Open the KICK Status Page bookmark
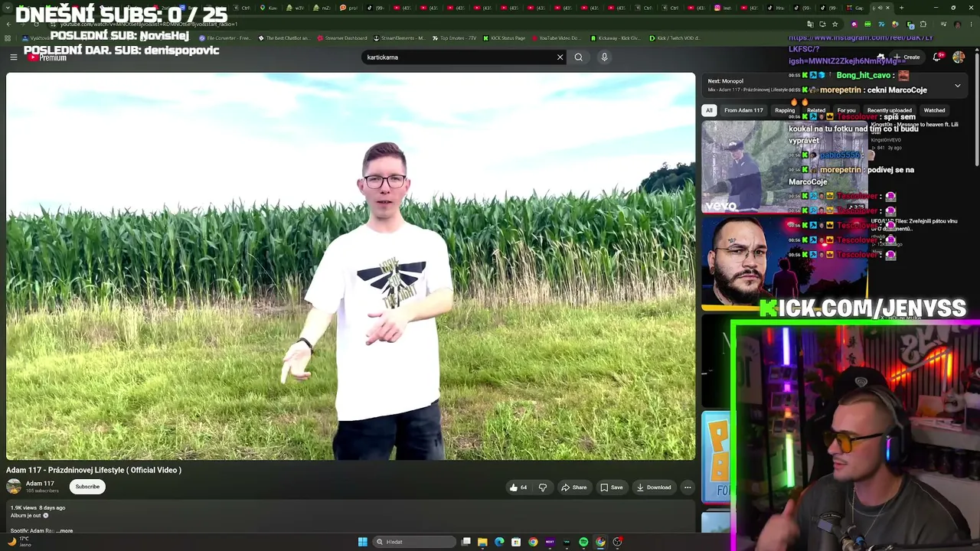This screenshot has width=980, height=551. click(504, 37)
